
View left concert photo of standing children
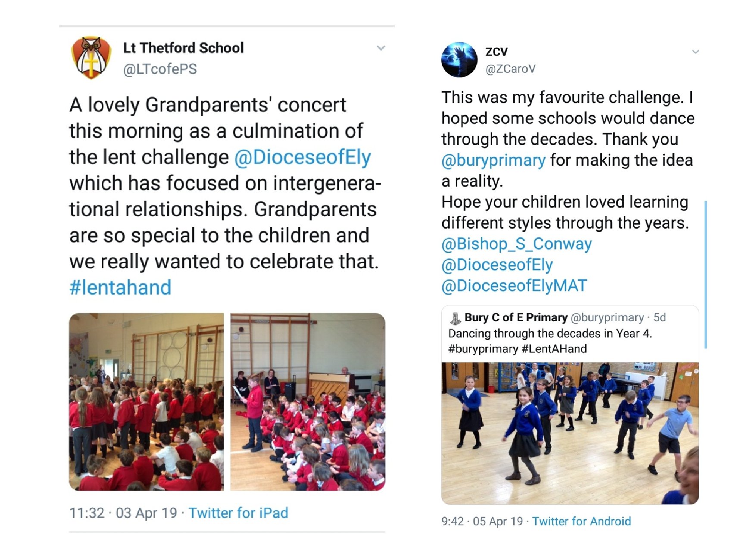click(147, 402)
